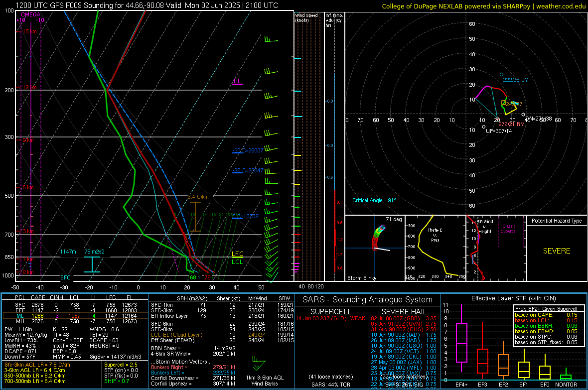
Task: Click the UP=307/14 Corfidi upshear marker
Action: tap(484, 127)
